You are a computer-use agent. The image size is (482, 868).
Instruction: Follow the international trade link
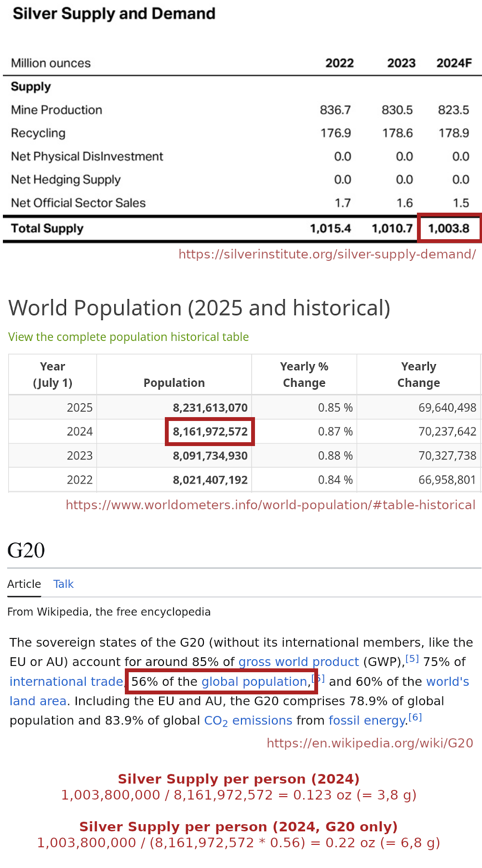coord(66,681)
